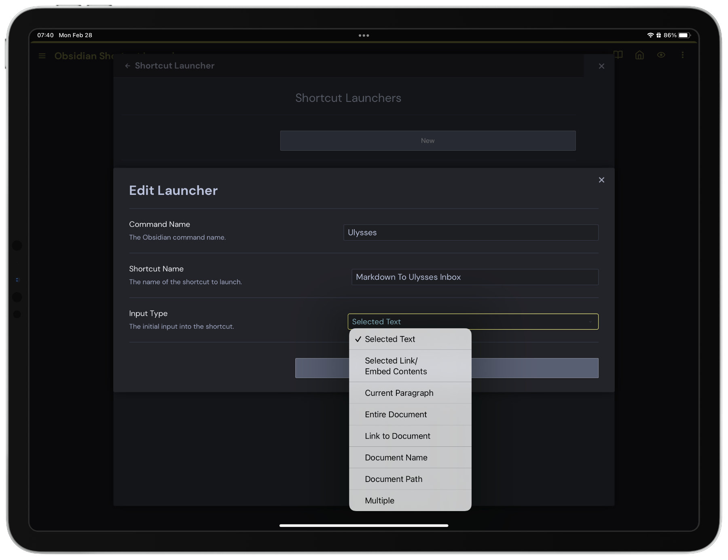Click the back arrow beside Shortcut Launcher

click(x=127, y=66)
